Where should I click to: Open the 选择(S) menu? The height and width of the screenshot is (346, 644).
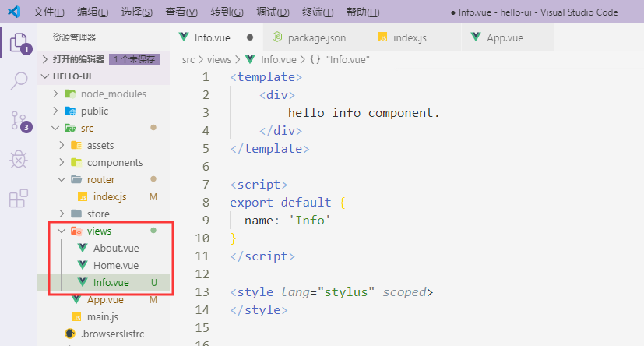click(x=137, y=12)
